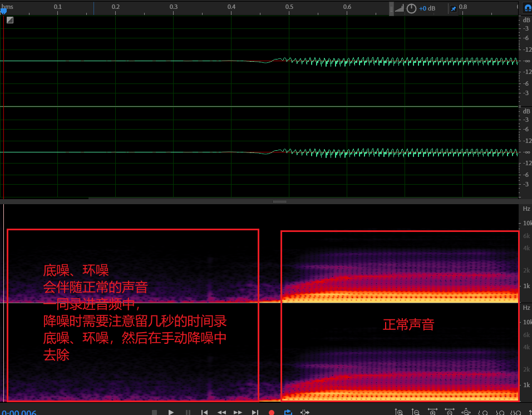Image resolution: width=532 pixels, height=415 pixels.
Task: Adjust the HUD amplitude knob
Action: click(411, 8)
